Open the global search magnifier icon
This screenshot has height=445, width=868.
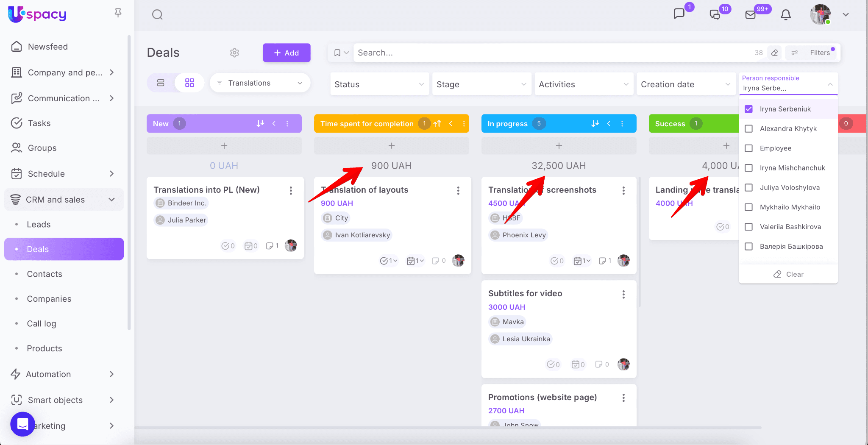(x=157, y=15)
